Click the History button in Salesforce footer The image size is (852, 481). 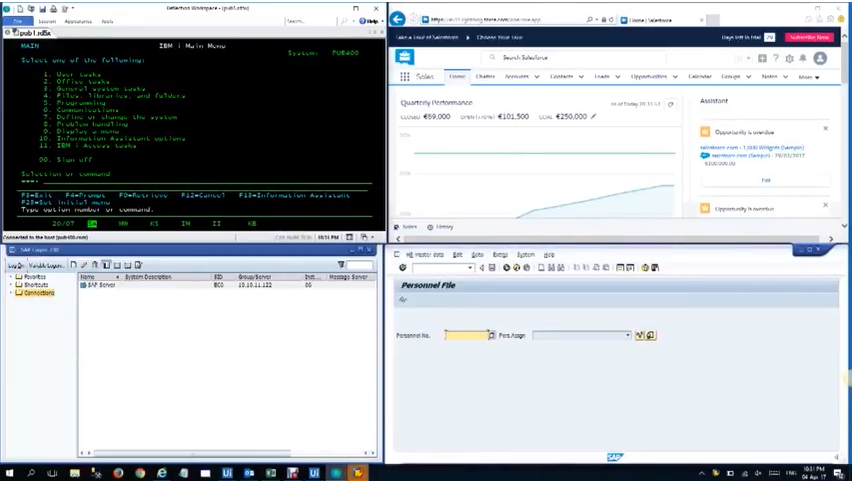[x=440, y=227]
